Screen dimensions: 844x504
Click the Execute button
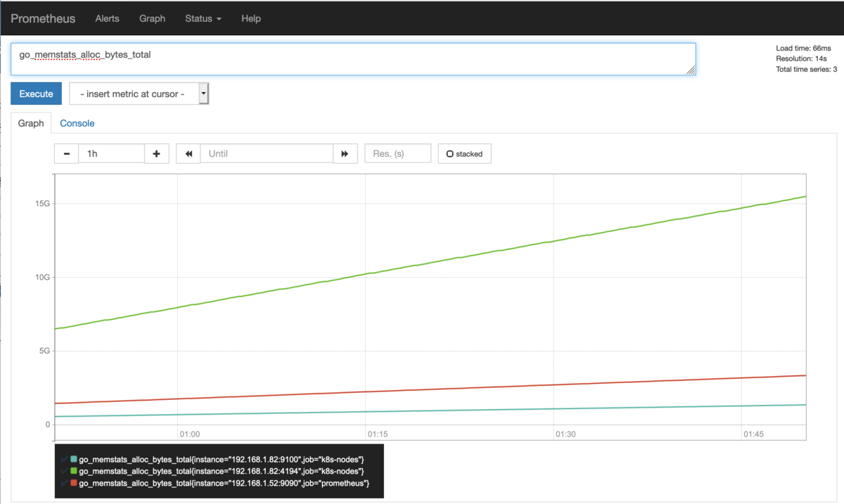(x=36, y=93)
